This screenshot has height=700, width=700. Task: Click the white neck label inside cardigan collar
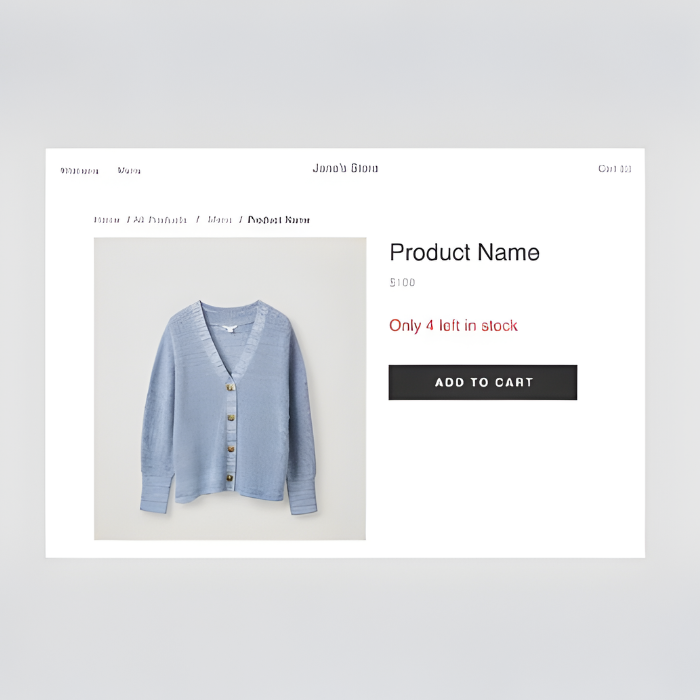[x=229, y=329]
